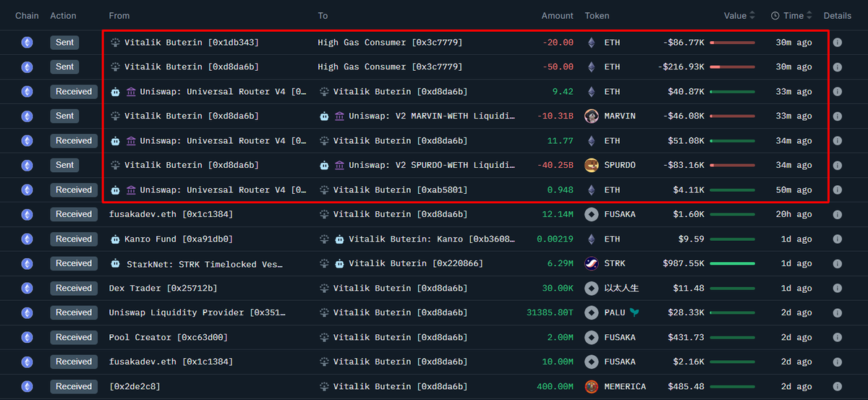Click the 50m ago timestamp
This screenshot has height=400, width=868.
coord(793,190)
